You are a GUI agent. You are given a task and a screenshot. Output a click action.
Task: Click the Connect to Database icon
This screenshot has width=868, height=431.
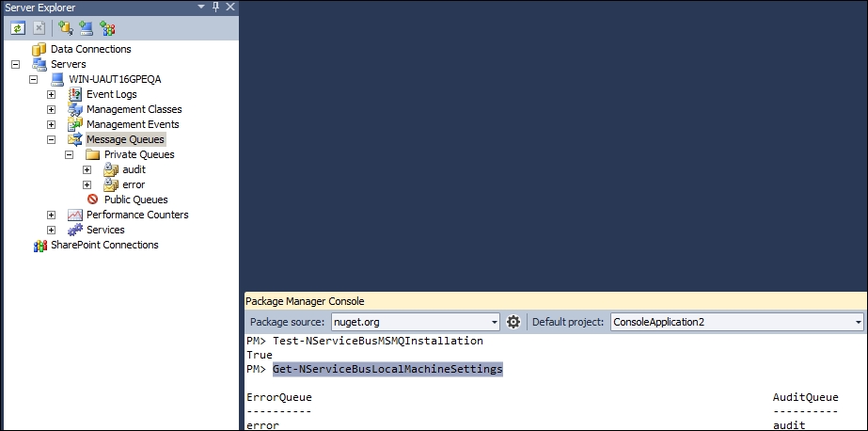66,27
